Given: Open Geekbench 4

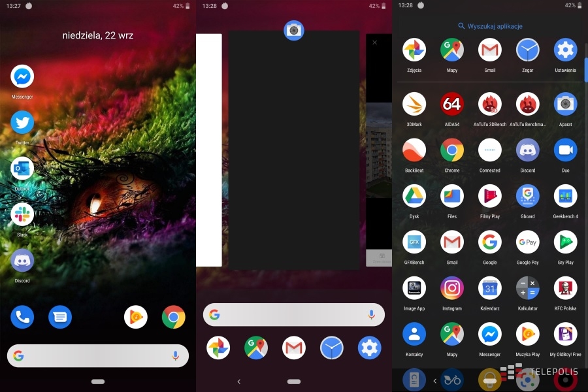Looking at the screenshot, I should click(565, 196).
